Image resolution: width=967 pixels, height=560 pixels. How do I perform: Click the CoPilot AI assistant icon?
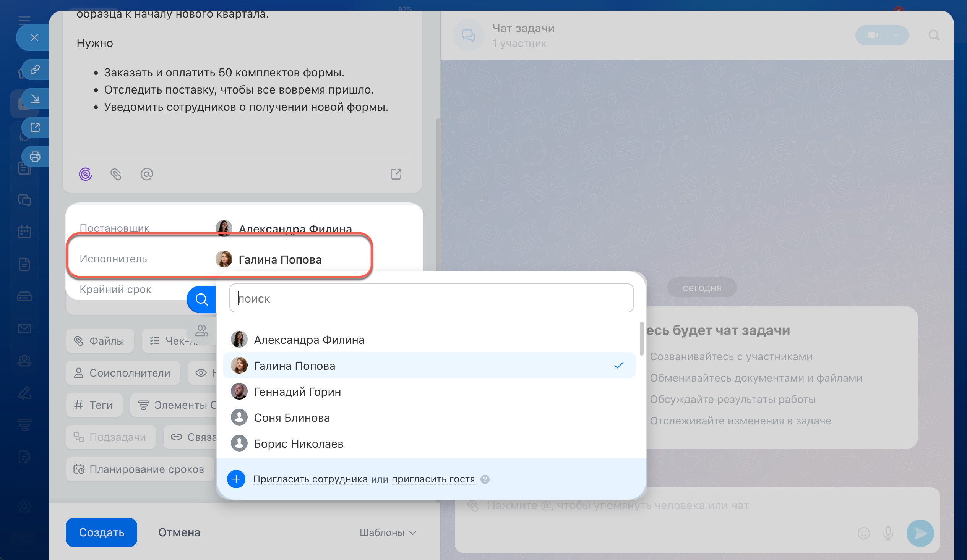coord(85,174)
